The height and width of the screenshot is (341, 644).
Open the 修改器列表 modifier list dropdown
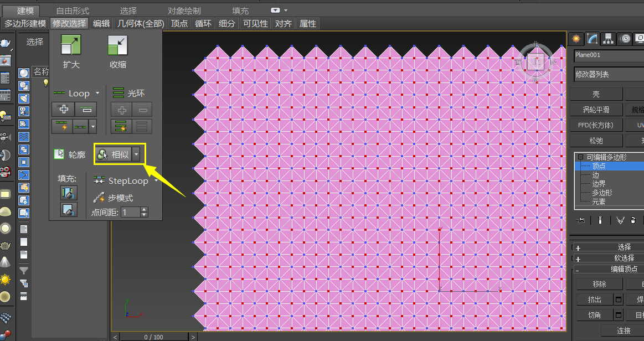(609, 74)
